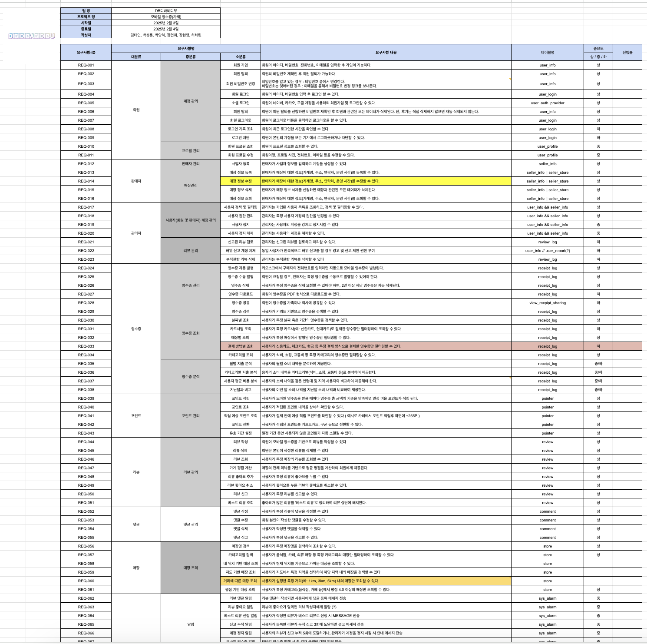Click the '적립 예상 포인트 조회' cell
Screen dimensions: 647x644
click(x=241, y=416)
